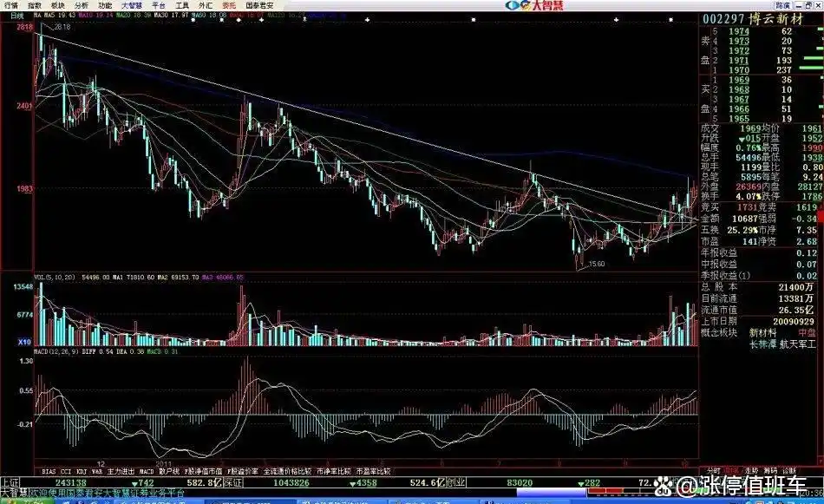Viewport: 824px width, 504px height.
Task: Click the 流通市值 26.35亿 value
Action: [795, 310]
